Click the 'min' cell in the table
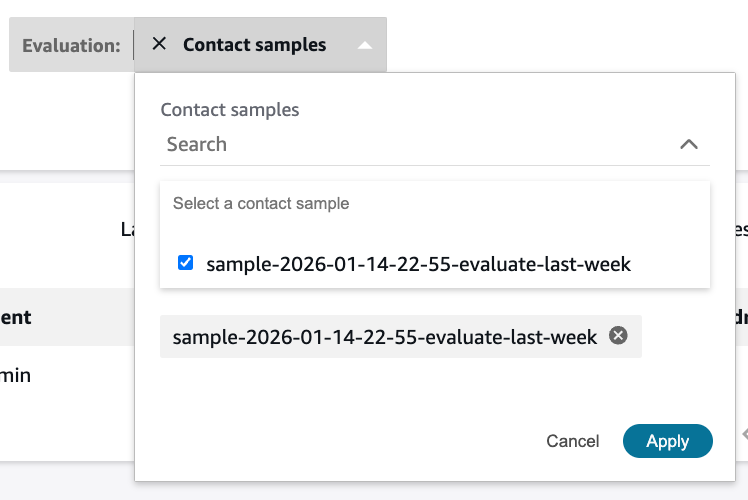The width and height of the screenshot is (748, 500). coord(16,376)
